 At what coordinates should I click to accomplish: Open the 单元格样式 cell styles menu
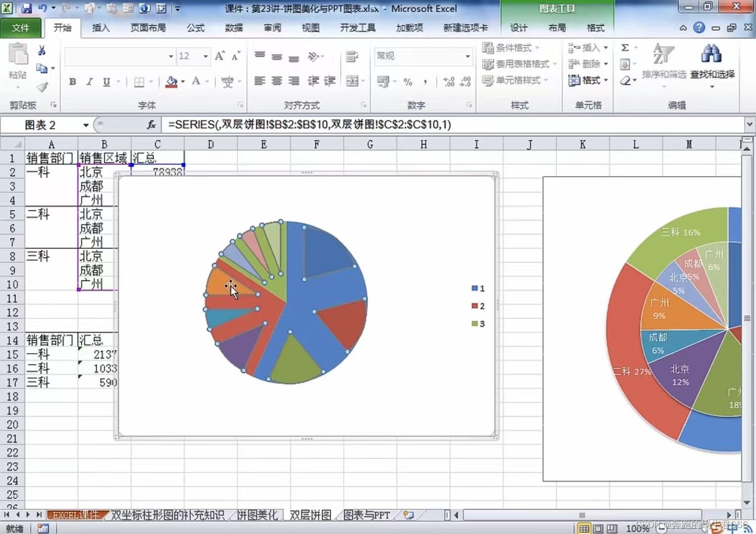(515, 80)
